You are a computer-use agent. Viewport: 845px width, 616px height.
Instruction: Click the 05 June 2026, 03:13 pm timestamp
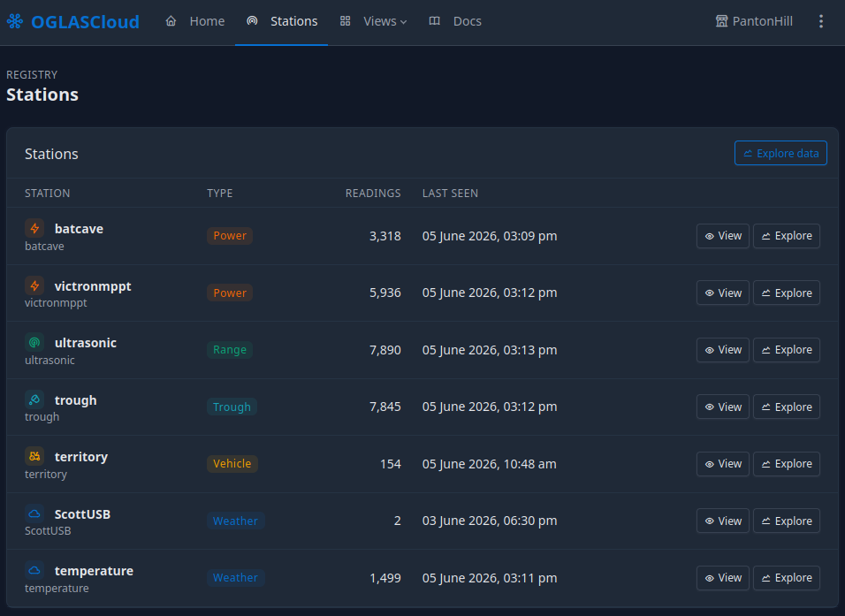click(490, 350)
